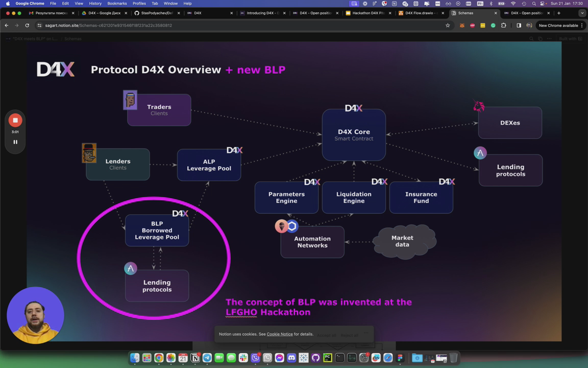
Task: Open Trash in the Dock
Action: pos(453,358)
